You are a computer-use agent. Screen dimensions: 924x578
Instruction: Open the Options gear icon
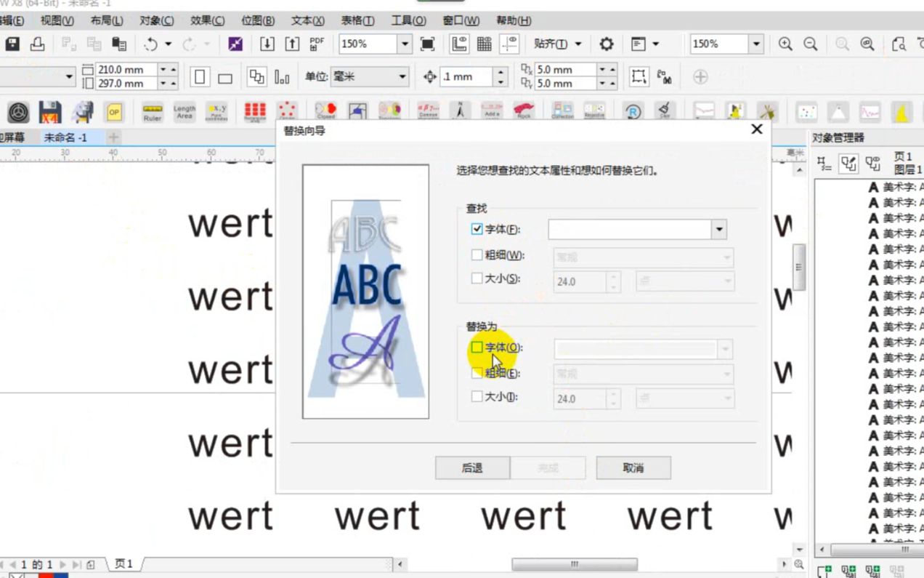click(606, 44)
